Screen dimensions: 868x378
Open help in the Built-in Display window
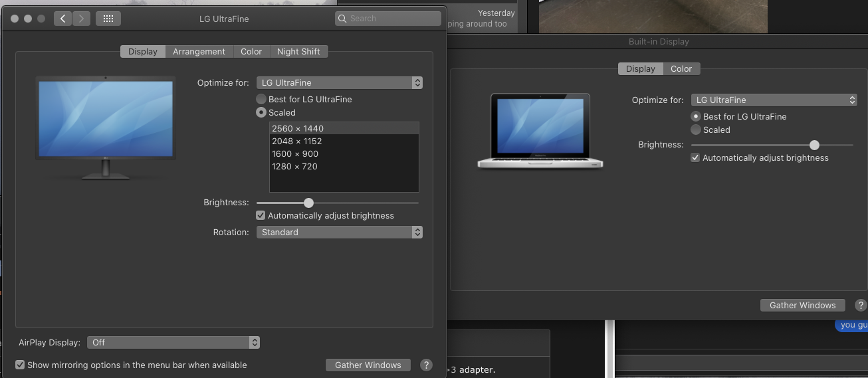tap(860, 305)
